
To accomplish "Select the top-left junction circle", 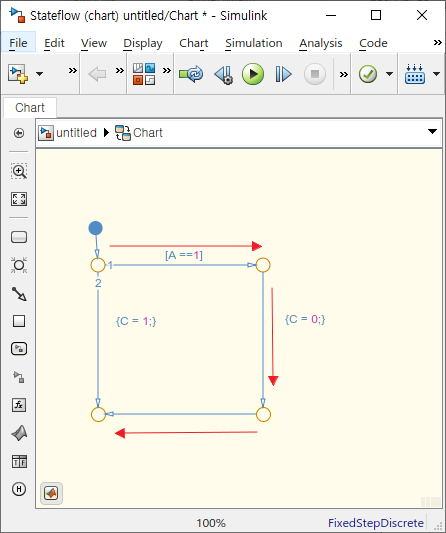I will point(98,265).
